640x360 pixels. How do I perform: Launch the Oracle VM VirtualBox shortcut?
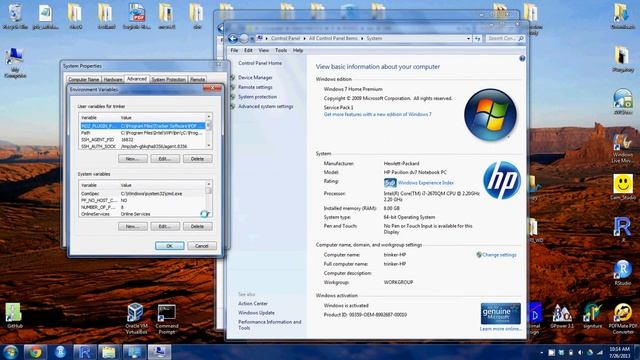pos(136,318)
